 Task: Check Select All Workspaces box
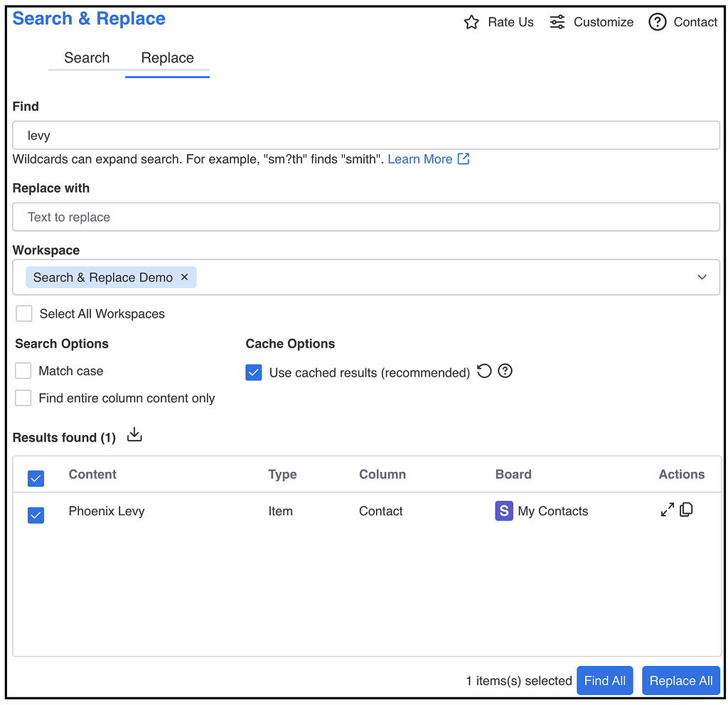click(x=23, y=313)
